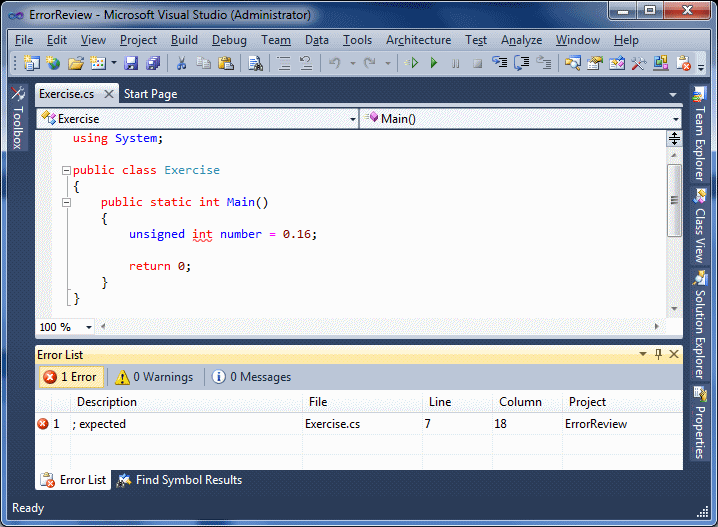
Task: Toggle the 1 Error filter button
Action: pos(71,377)
